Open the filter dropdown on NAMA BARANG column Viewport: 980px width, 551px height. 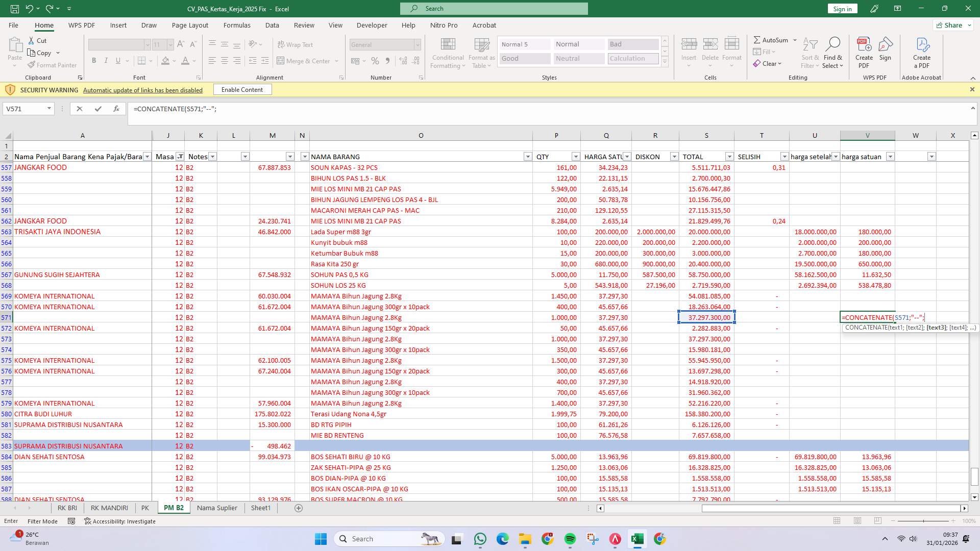528,157
